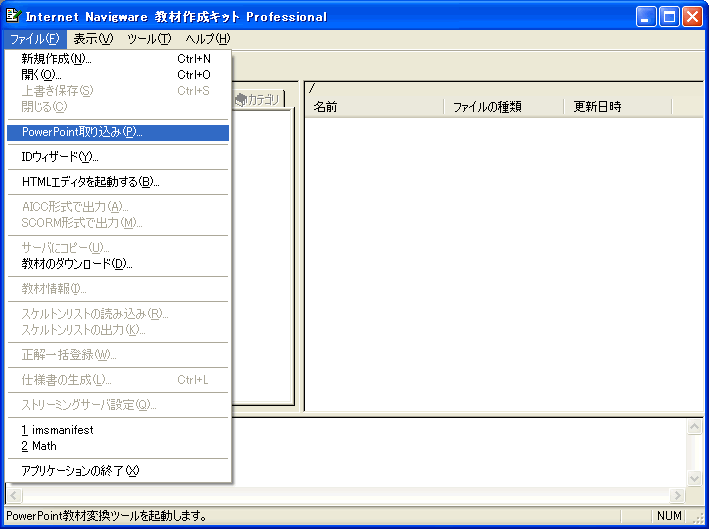Choose 教材のダウンロード(D)... menu entry
The width and height of the screenshot is (709, 529).
coord(118,264)
